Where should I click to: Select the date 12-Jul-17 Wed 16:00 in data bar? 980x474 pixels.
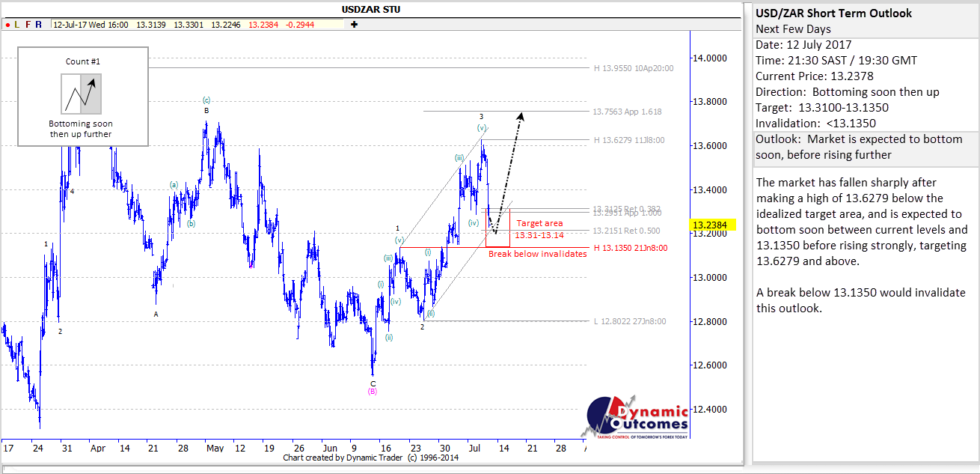[91, 25]
